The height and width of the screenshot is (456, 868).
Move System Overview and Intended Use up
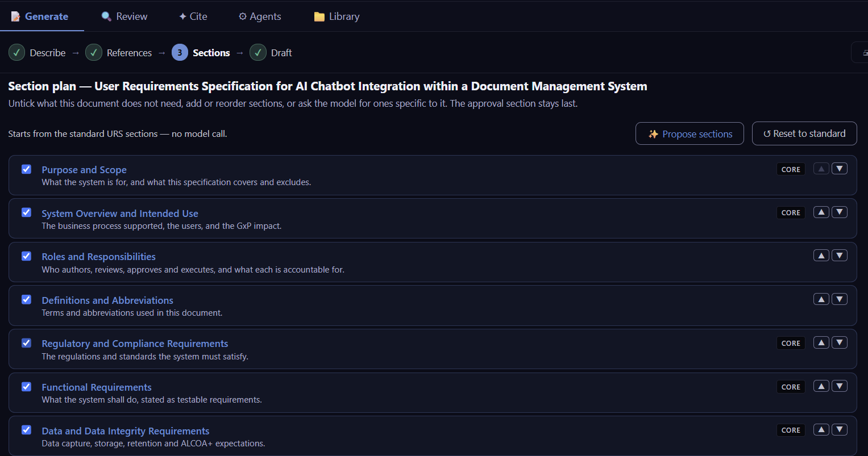click(x=821, y=212)
